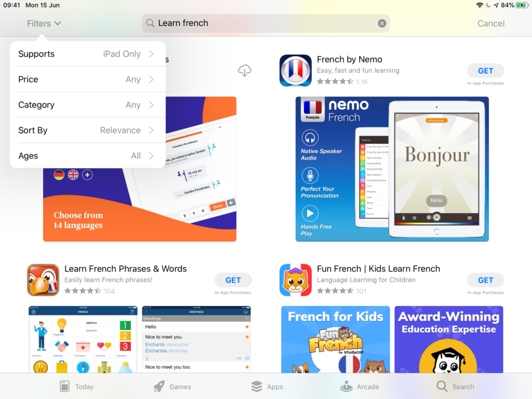The height and width of the screenshot is (399, 532).
Task: Clear the search field with the X icon
Action: point(382,23)
